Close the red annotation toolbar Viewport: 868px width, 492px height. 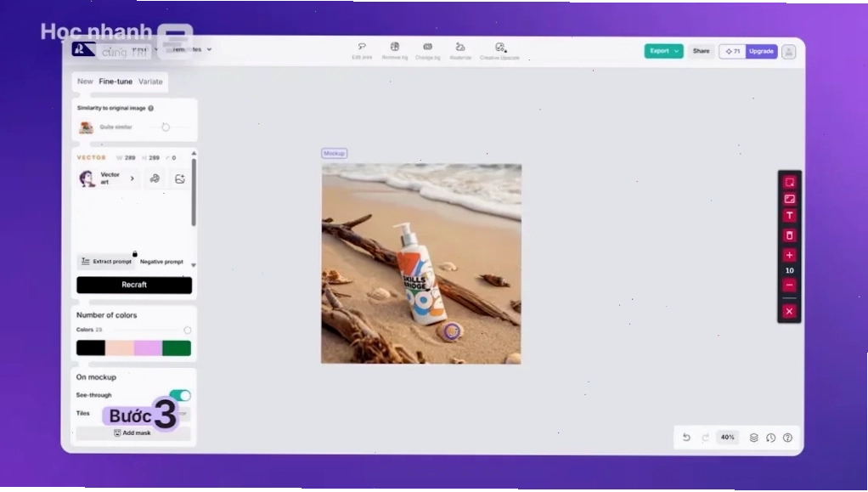coord(789,311)
